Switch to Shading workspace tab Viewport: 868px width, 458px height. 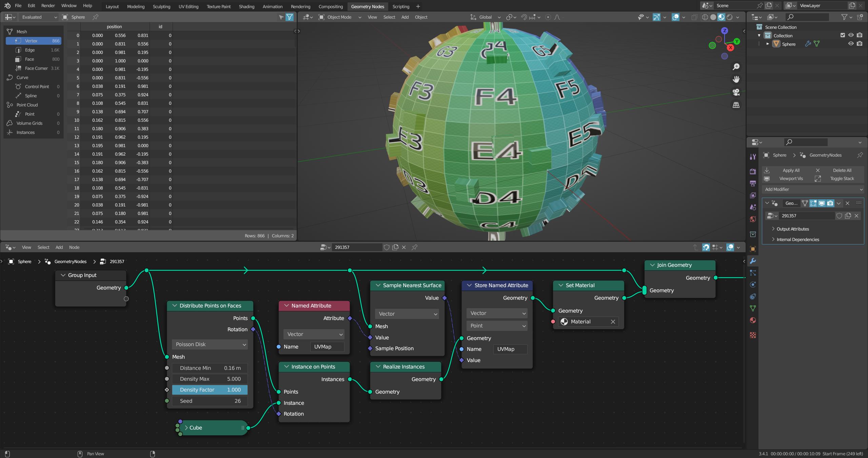[246, 6]
